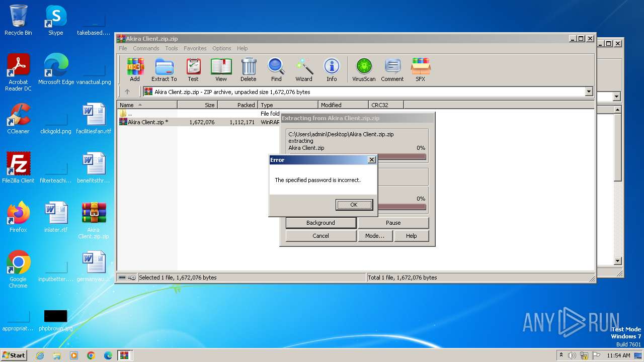644x362 pixels.
Task: Open the Options menu
Action: (x=221, y=48)
